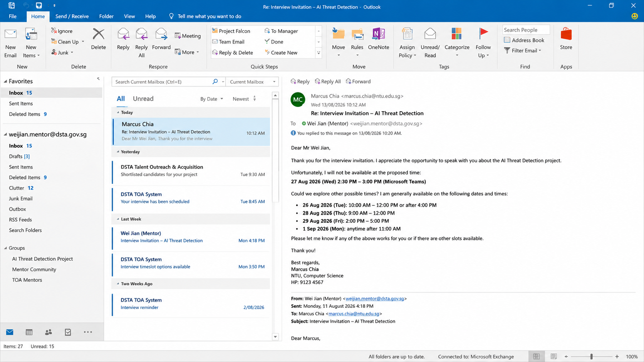644x362 pixels.
Task: Open the marcus.chia@ntu.edu.sg email link
Action: click(354, 314)
